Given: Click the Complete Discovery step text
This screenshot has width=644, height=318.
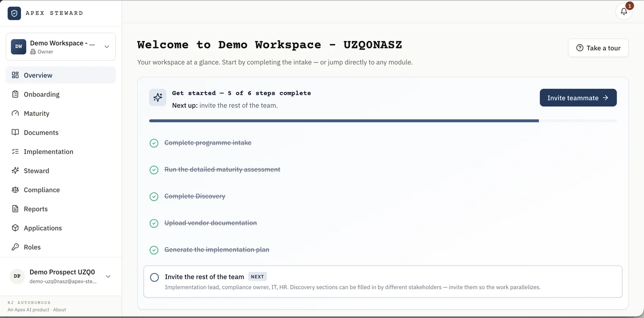Looking at the screenshot, I should pyautogui.click(x=195, y=196).
